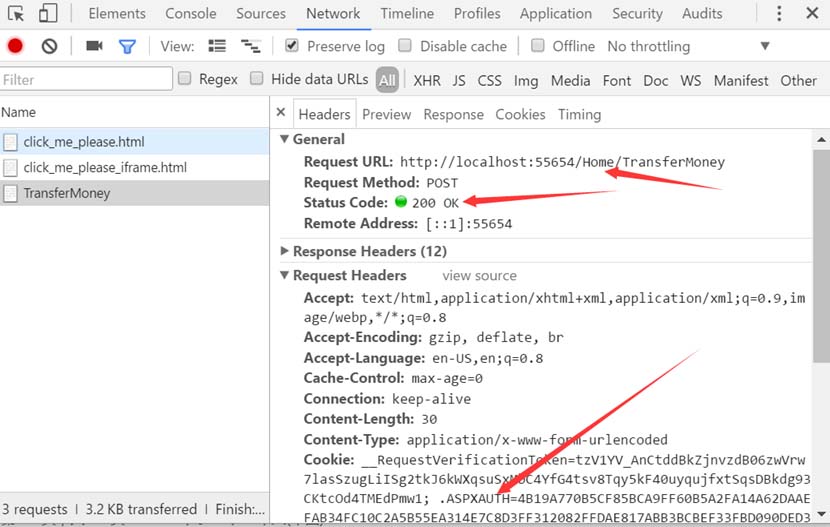Show overview waterfall view icon
Viewport: 830px width, 527px height.
coord(250,46)
